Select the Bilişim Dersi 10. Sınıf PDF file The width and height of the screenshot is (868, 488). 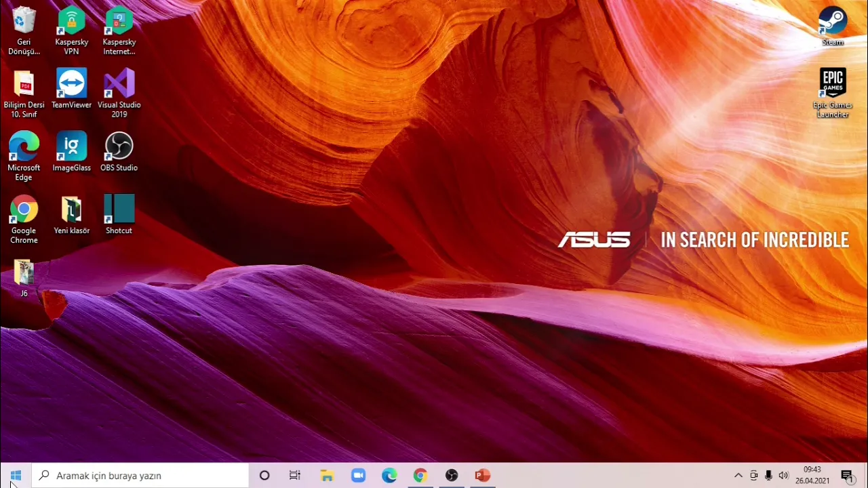click(24, 94)
